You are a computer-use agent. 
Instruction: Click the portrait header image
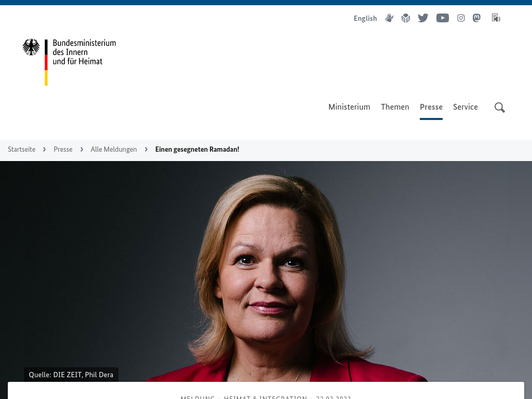click(x=266, y=271)
